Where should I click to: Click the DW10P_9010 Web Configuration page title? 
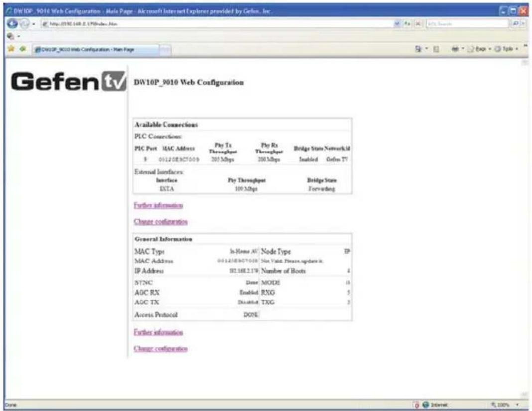[x=189, y=83]
